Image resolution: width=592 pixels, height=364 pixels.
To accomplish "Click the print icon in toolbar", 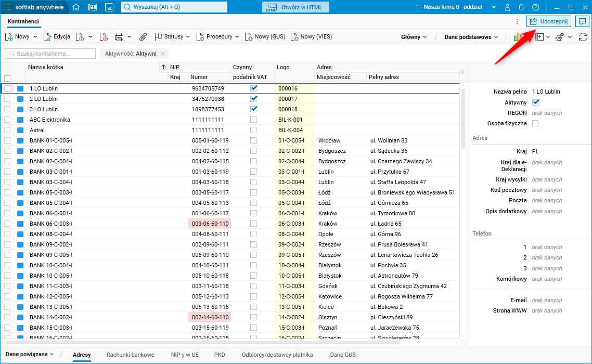I will point(119,37).
